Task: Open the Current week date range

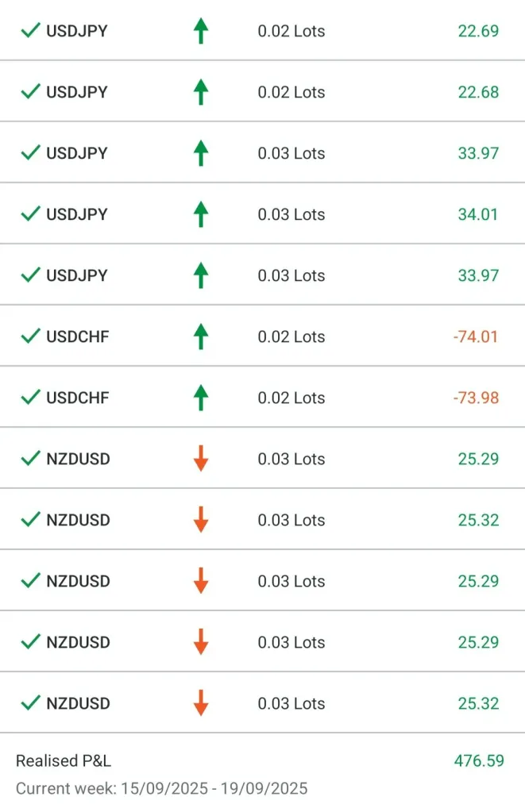Action: (x=161, y=788)
